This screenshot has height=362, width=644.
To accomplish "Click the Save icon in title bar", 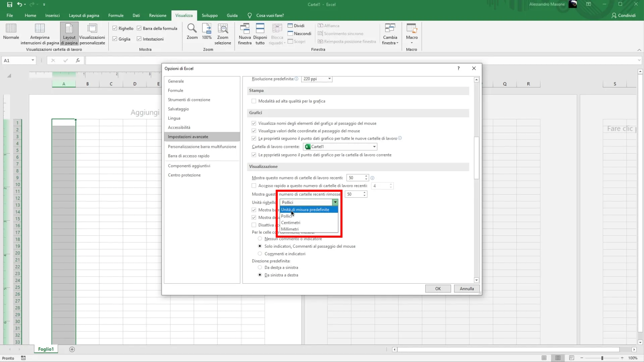I will coord(10,4).
